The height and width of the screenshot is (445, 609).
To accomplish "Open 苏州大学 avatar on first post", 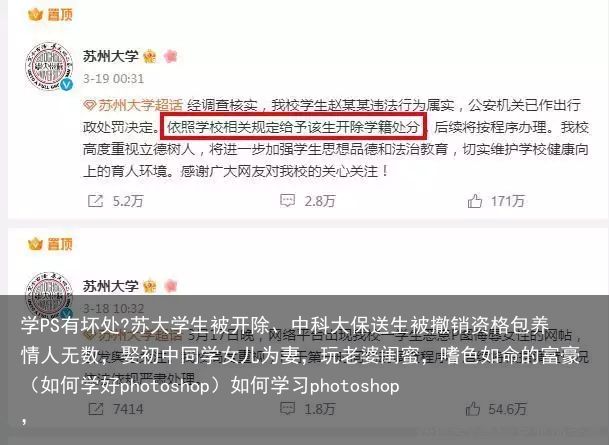I will [x=49, y=66].
